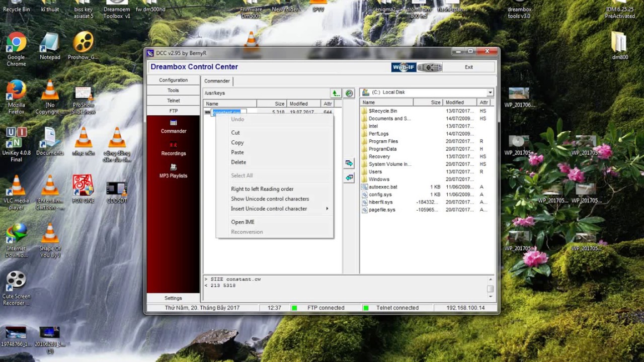Open the Recycle Bin
The image size is (644, 362).
(16, 7)
